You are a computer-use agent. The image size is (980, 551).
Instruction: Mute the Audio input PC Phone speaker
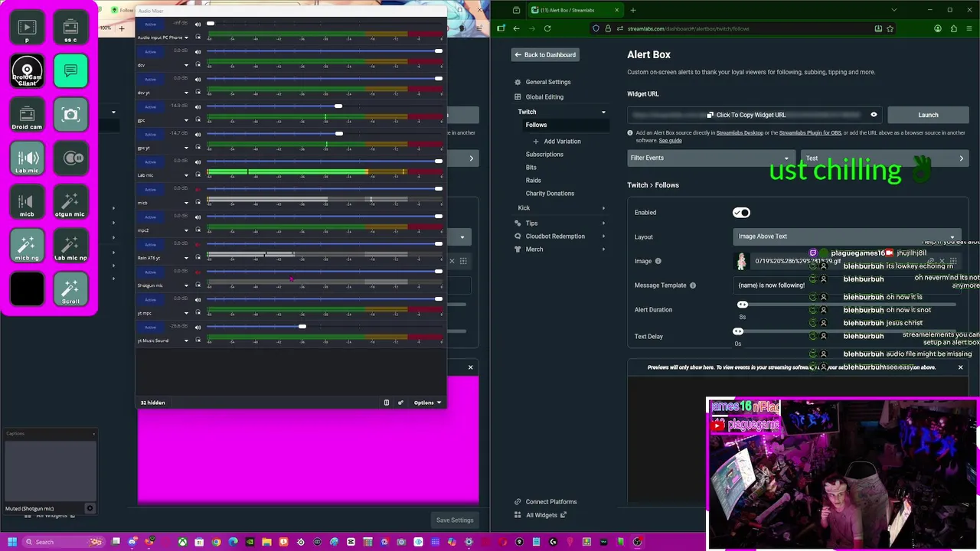pyautogui.click(x=198, y=24)
